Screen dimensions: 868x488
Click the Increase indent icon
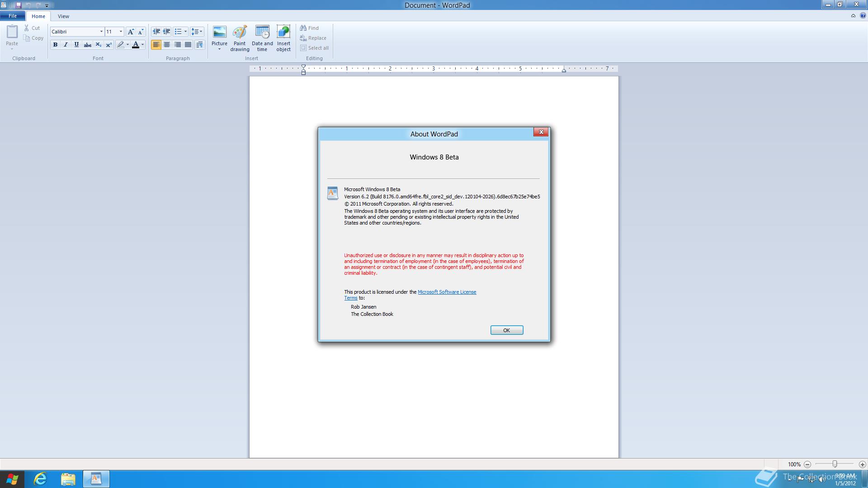pos(166,32)
